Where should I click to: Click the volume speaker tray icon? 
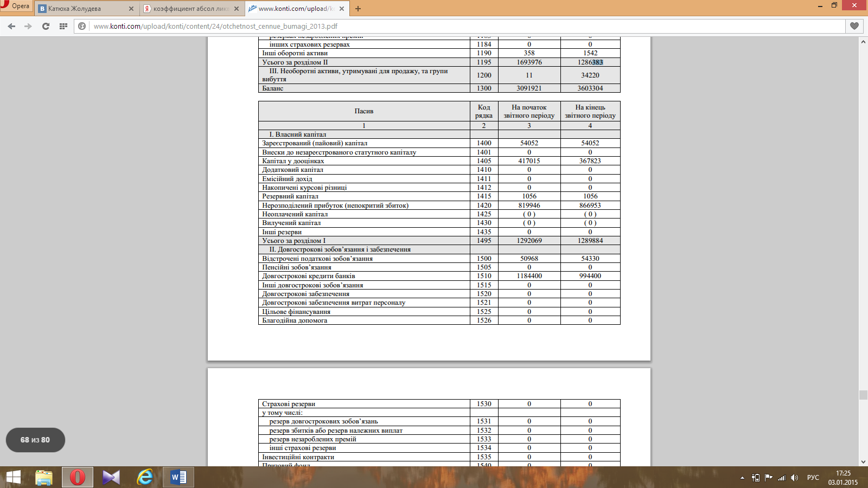[795, 478]
